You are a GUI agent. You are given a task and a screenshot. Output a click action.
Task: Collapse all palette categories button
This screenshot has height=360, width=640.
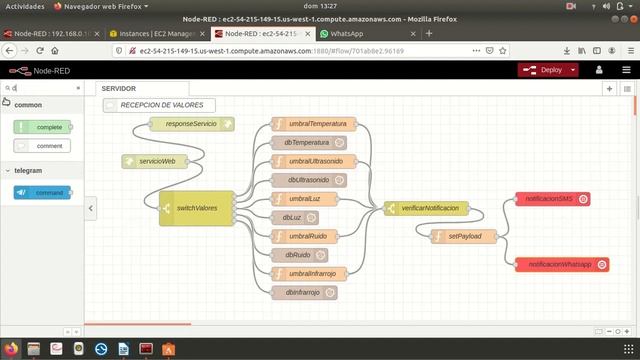coord(67,332)
